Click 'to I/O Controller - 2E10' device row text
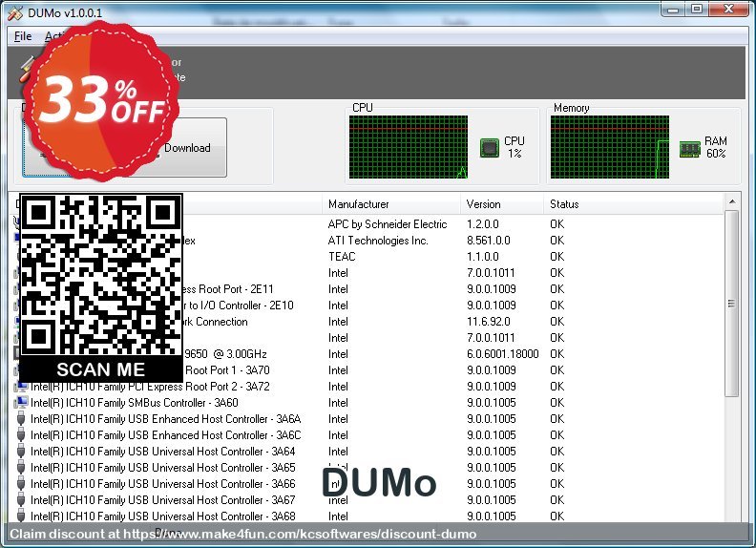 [241, 306]
